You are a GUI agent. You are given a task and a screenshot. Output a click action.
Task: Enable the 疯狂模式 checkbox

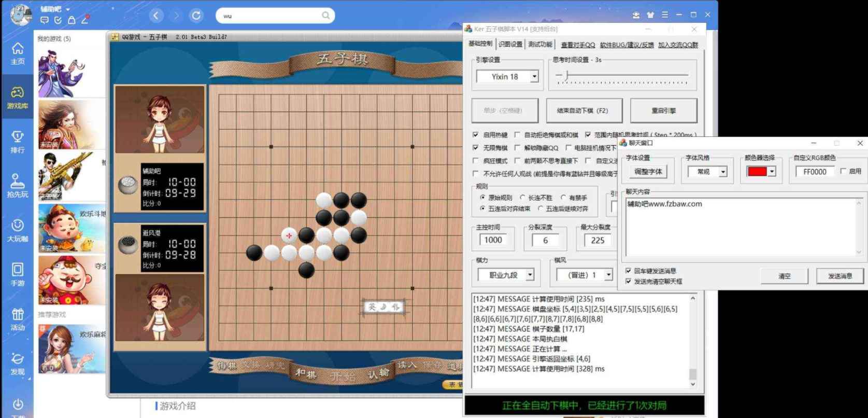pos(476,161)
